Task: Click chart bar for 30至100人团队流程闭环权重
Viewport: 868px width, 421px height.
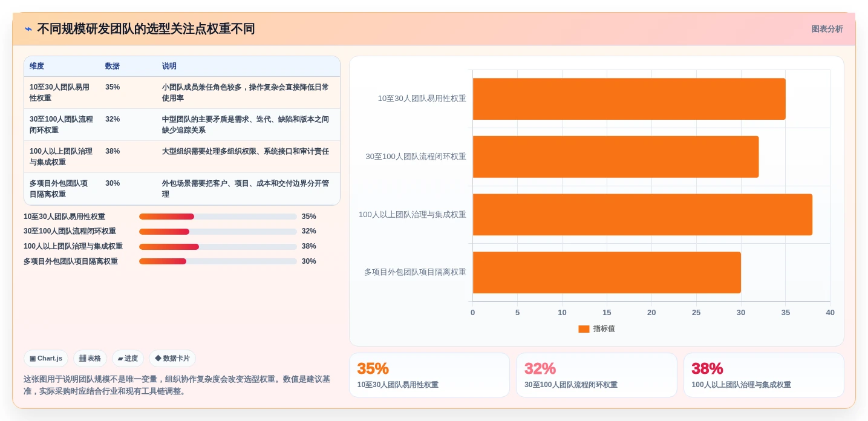Action: pos(616,157)
